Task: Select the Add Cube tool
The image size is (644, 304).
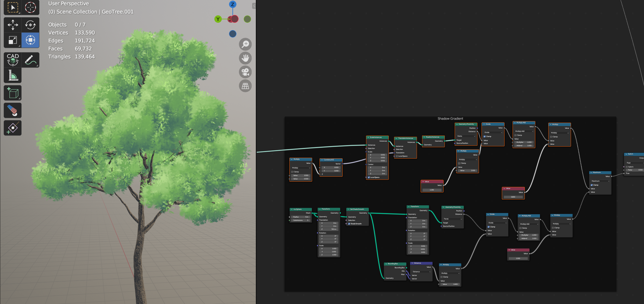Action: pyautogui.click(x=13, y=93)
